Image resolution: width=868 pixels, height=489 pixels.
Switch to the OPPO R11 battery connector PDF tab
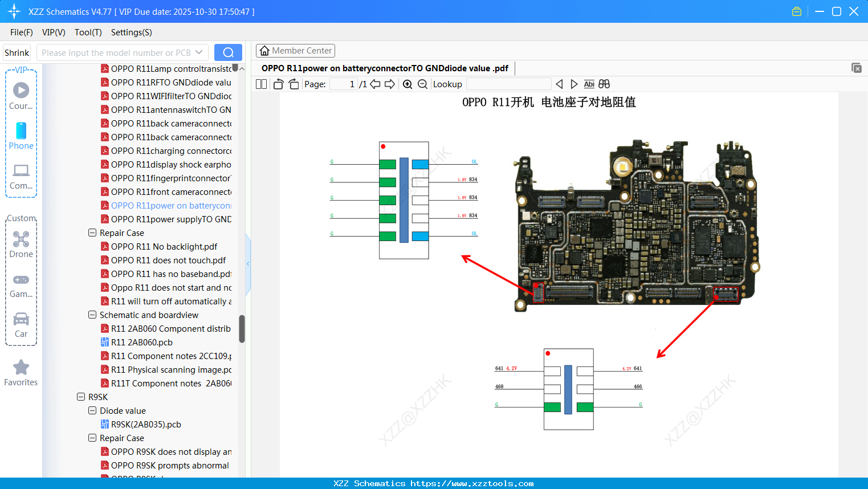click(382, 68)
